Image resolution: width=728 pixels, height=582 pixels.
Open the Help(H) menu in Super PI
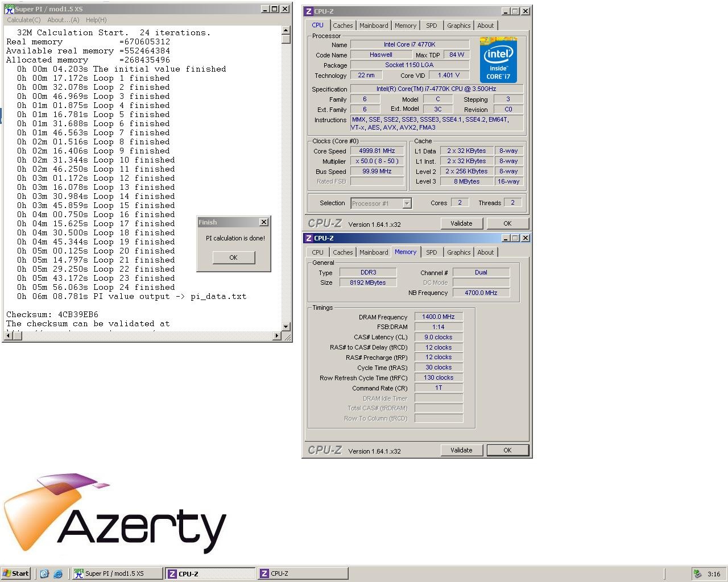(96, 20)
